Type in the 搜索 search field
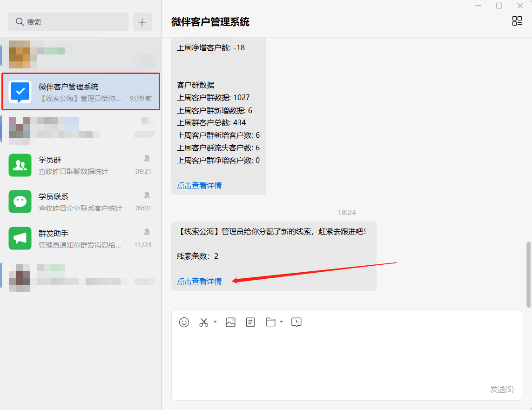Image resolution: width=532 pixels, height=410 pixels. pyautogui.click(x=70, y=22)
